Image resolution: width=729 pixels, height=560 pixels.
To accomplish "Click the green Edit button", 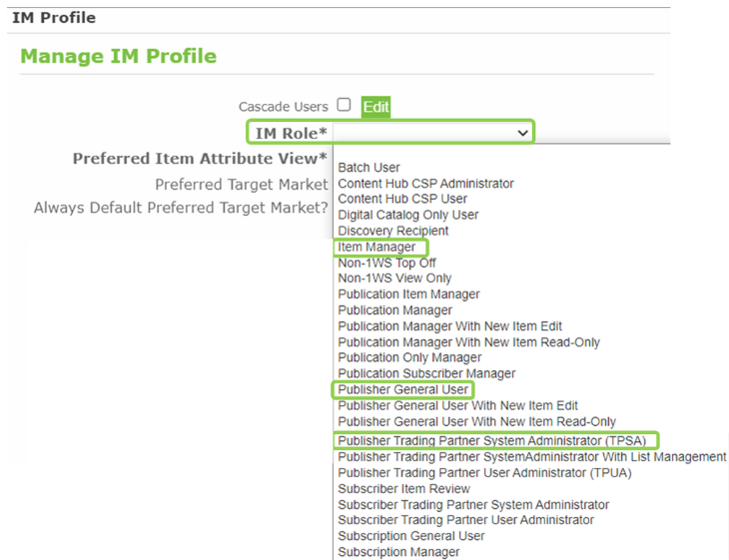I will 375,107.
